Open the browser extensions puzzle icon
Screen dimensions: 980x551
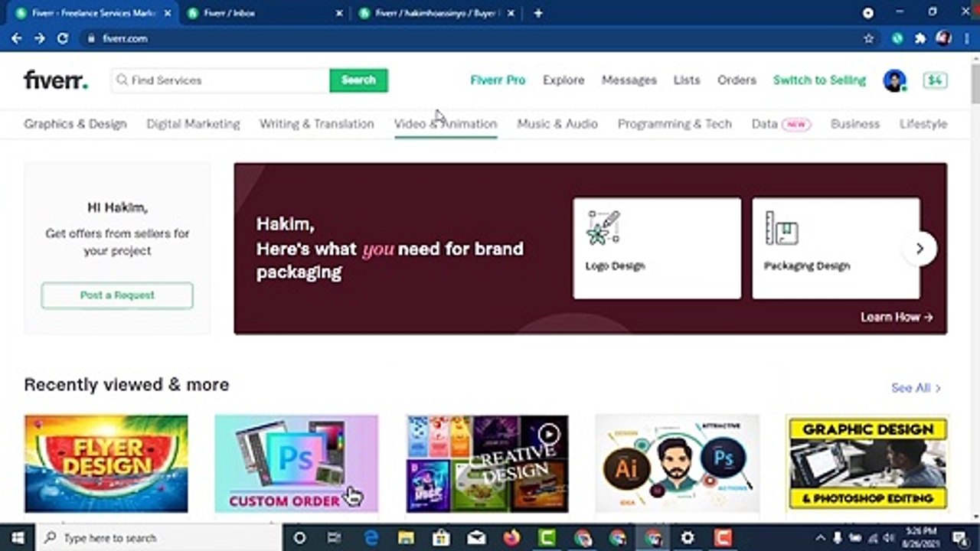click(921, 38)
